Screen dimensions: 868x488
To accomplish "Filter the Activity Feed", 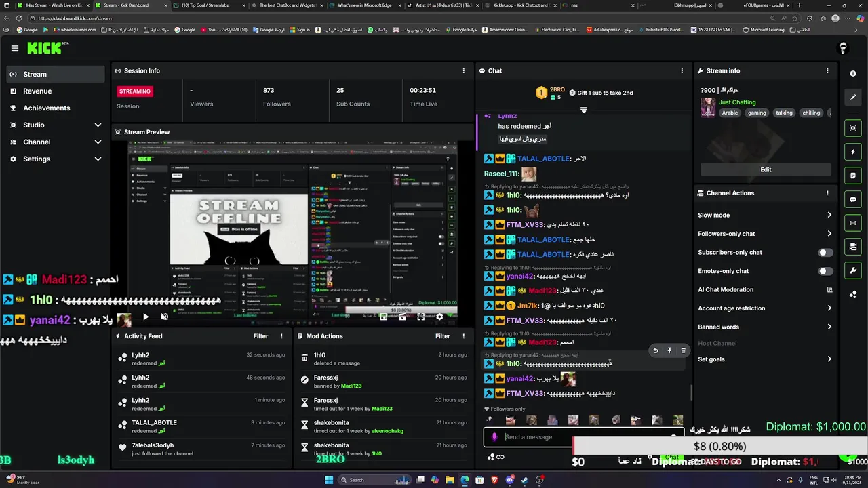I will point(260,336).
